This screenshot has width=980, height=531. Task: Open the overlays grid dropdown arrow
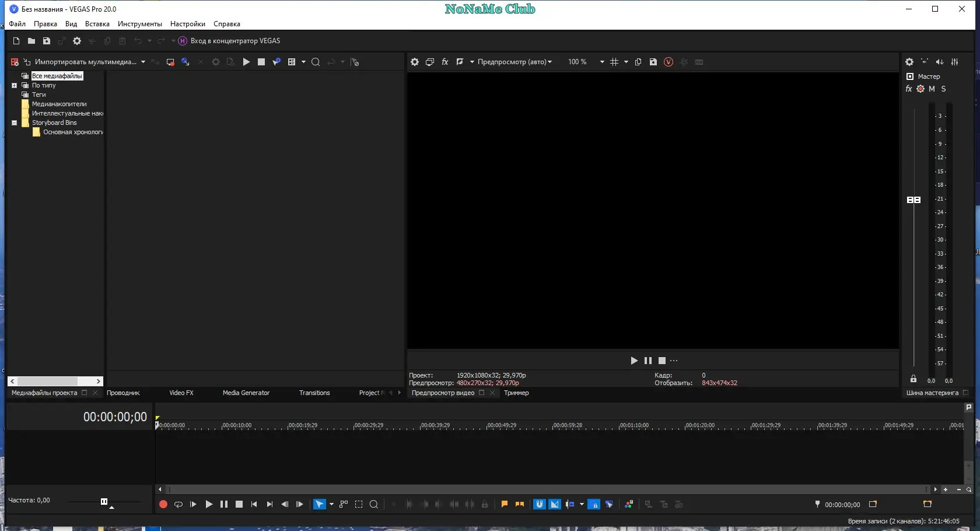click(x=626, y=62)
